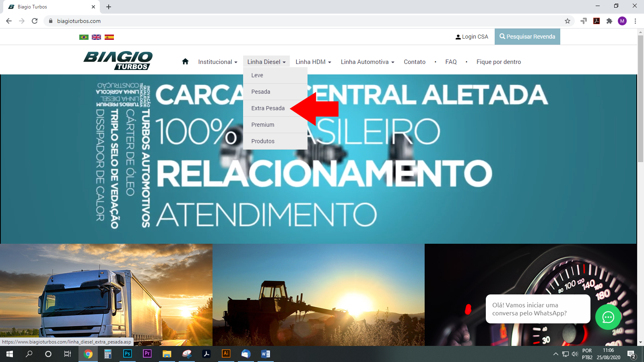The image size is (644, 362).
Task: Click the truck image thumbnail
Action: point(106,295)
